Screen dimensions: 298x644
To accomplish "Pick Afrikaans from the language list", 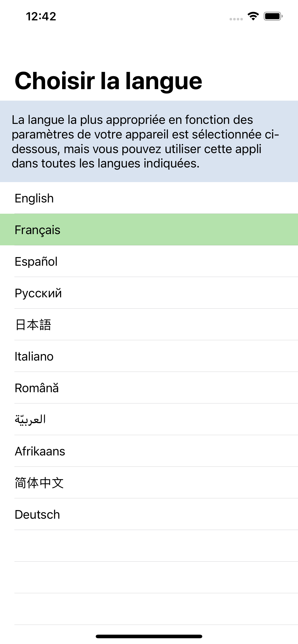I will click(149, 451).
